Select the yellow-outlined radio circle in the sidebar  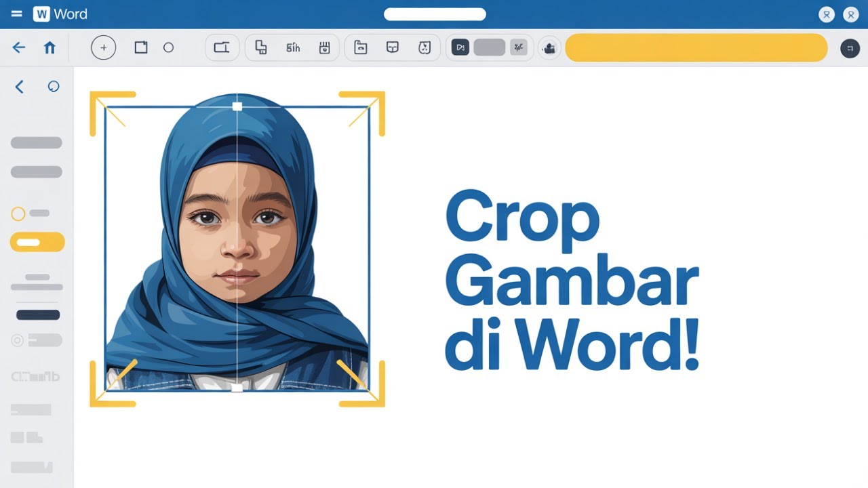[18, 214]
